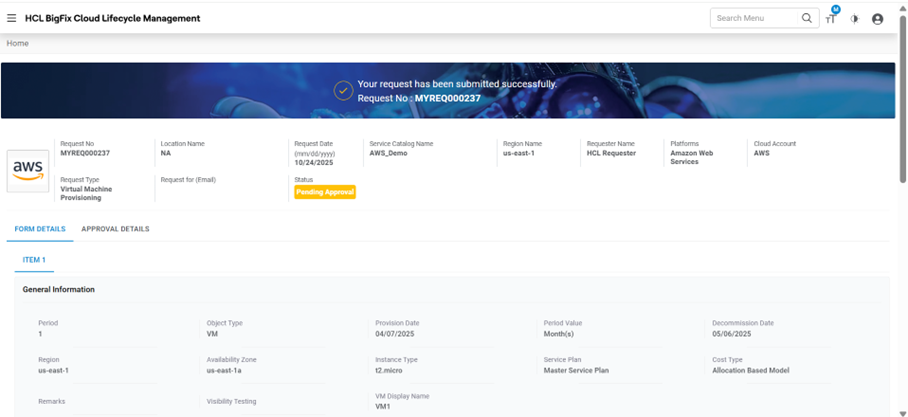Click the success checkmark icon in banner

pos(343,91)
